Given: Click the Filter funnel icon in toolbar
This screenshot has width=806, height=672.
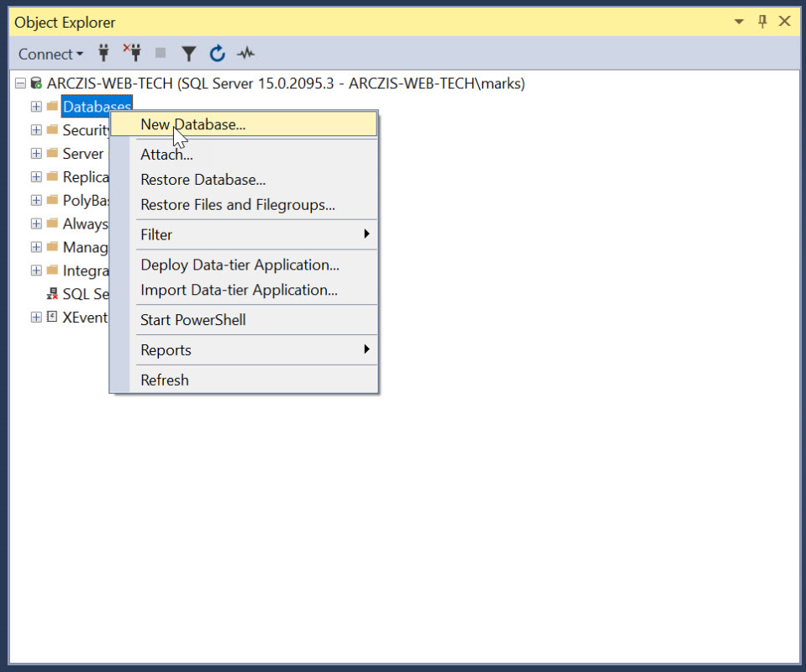Looking at the screenshot, I should (188, 54).
